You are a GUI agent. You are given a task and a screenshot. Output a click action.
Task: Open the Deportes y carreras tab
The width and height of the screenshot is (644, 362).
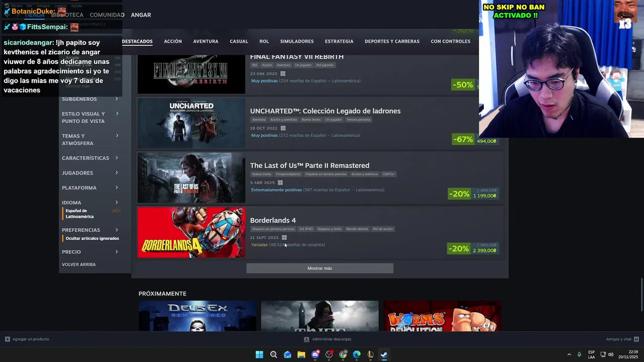click(x=392, y=41)
